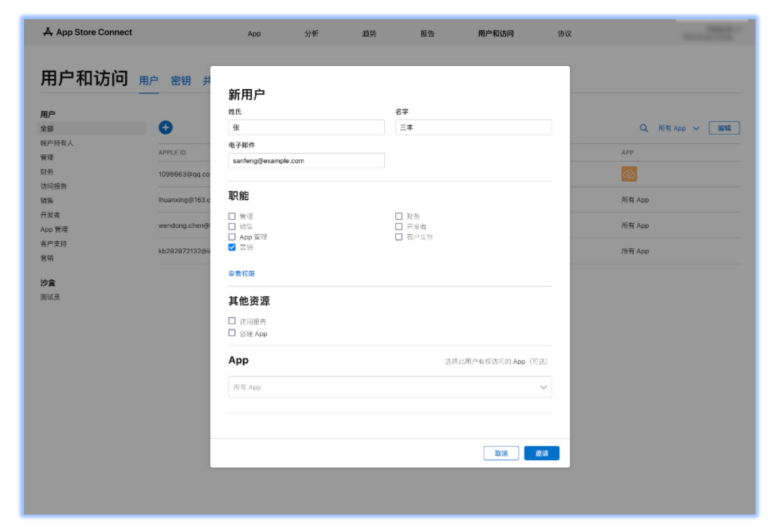Viewport: 777px width, 532px height.
Task: Click the App Store Connect logo
Action: [88, 32]
